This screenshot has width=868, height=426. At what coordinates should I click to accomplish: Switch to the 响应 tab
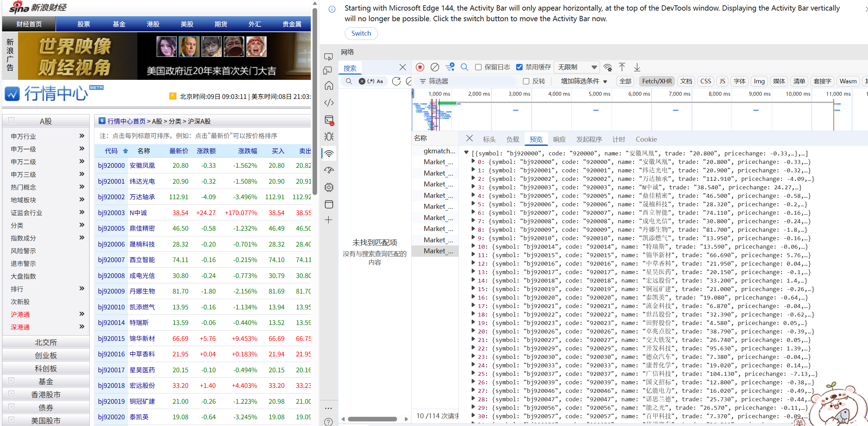point(559,139)
